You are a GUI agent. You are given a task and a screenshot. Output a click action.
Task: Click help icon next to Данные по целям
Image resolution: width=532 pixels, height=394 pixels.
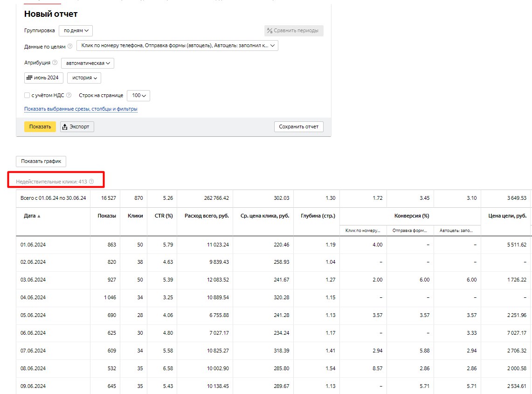pos(70,46)
